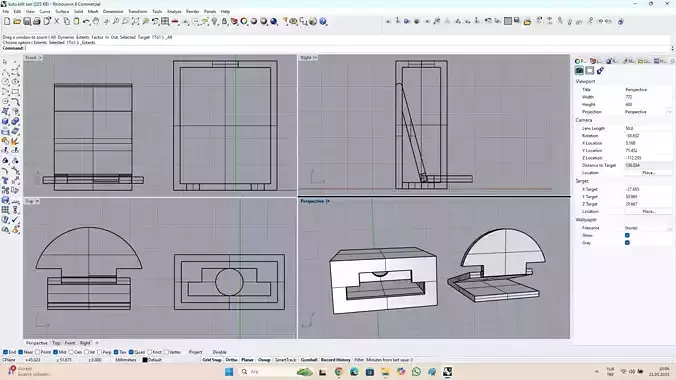Viewport: 676px width, 380px height.
Task: Uncheck the Wallpaper Gray checkbox
Action: (x=627, y=242)
